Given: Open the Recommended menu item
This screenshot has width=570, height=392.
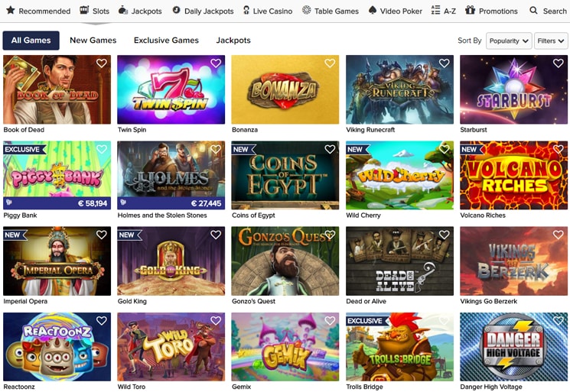Looking at the screenshot, I should coord(38,11).
